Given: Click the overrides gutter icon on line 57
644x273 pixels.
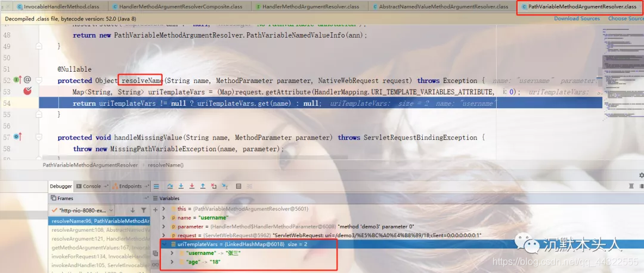Looking at the screenshot, I should point(18,136).
